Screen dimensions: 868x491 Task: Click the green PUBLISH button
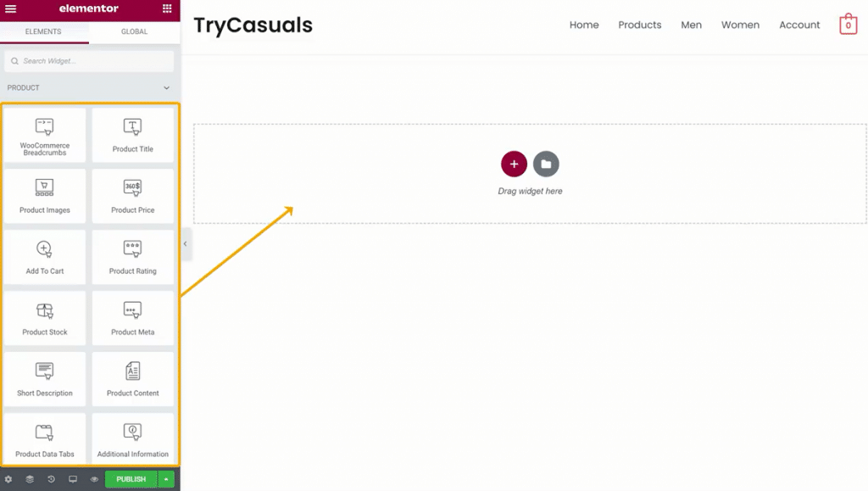pyautogui.click(x=131, y=479)
